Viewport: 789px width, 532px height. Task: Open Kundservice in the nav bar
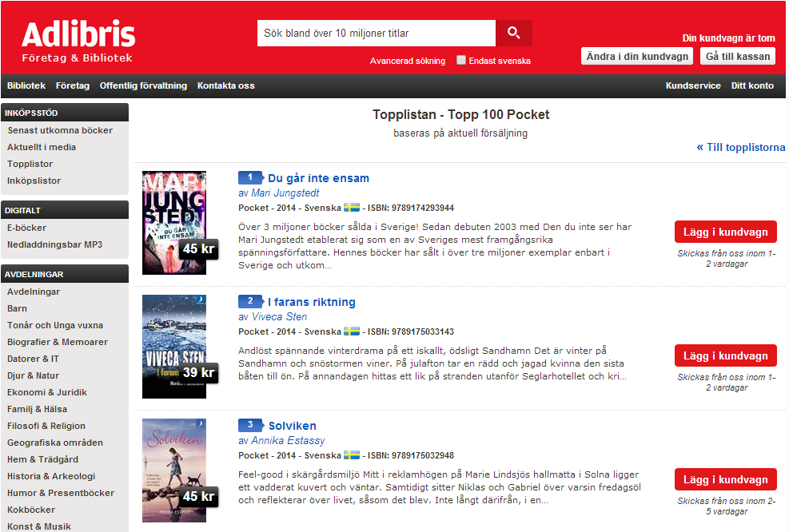coord(693,85)
